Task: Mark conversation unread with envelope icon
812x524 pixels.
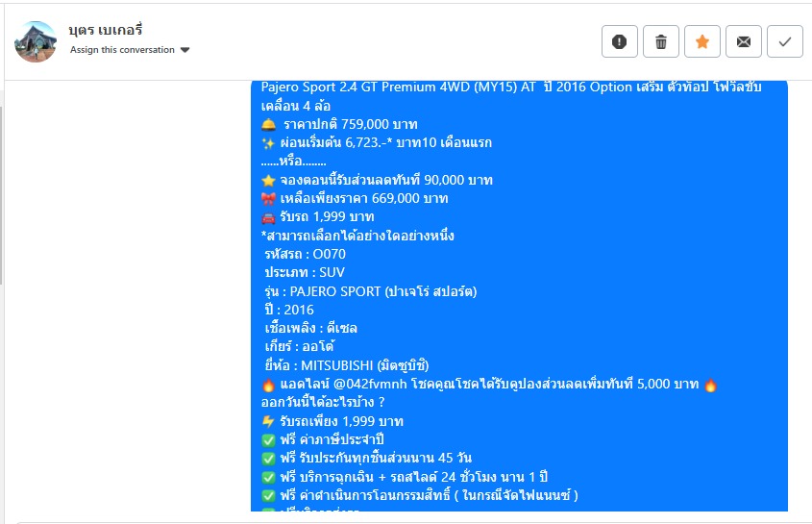Action: click(x=744, y=41)
